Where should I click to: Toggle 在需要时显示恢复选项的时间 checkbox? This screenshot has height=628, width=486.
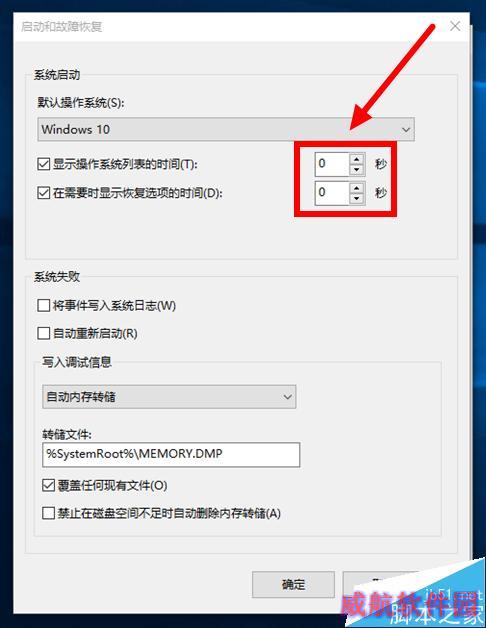pos(43,193)
